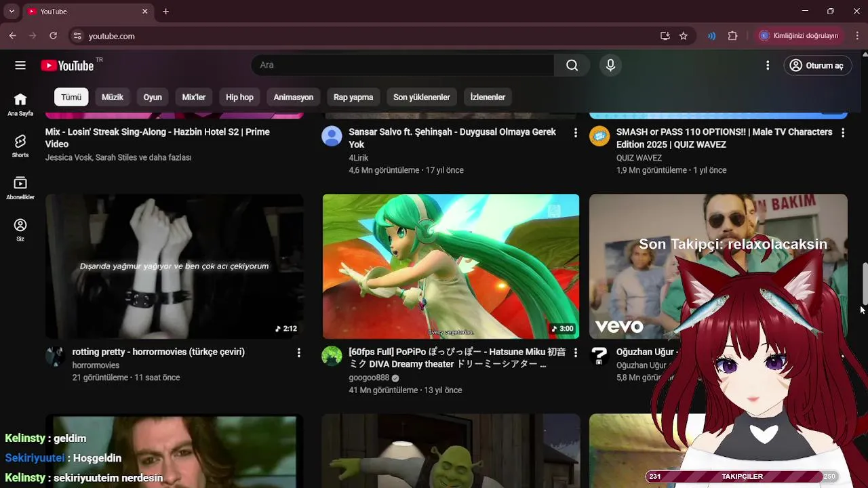Select the Müzik filter chip
The width and height of the screenshot is (868, 488).
(x=113, y=97)
